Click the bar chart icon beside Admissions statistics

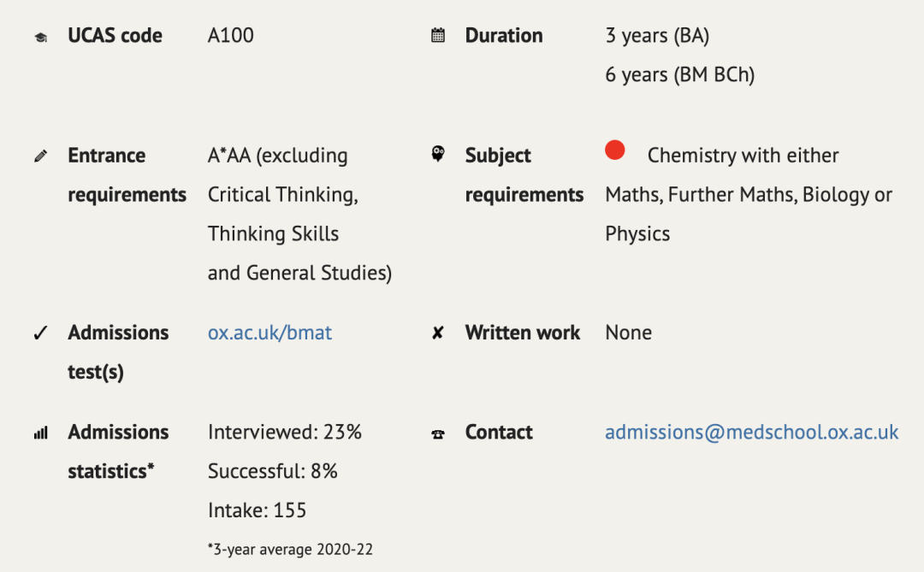point(41,433)
